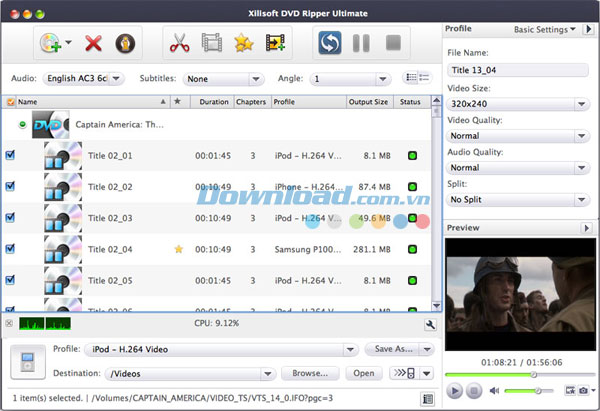Collapse the Preview panel arrow
Viewport: 600px width, 411px height.
coord(586,228)
